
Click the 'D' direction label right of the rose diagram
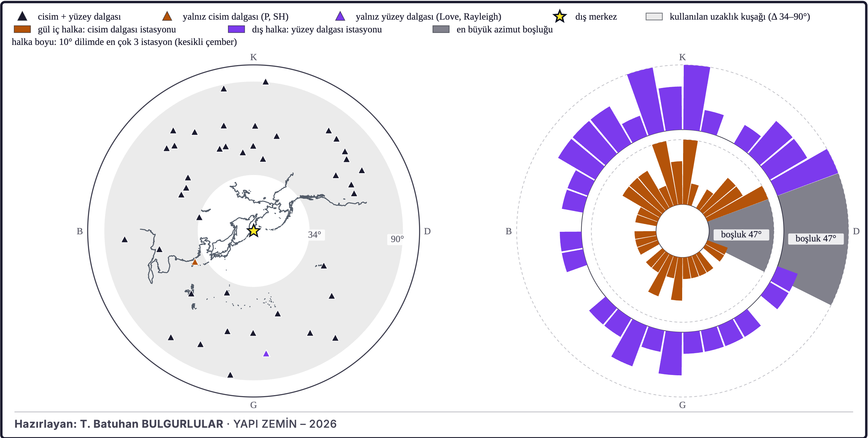pyautogui.click(x=856, y=231)
